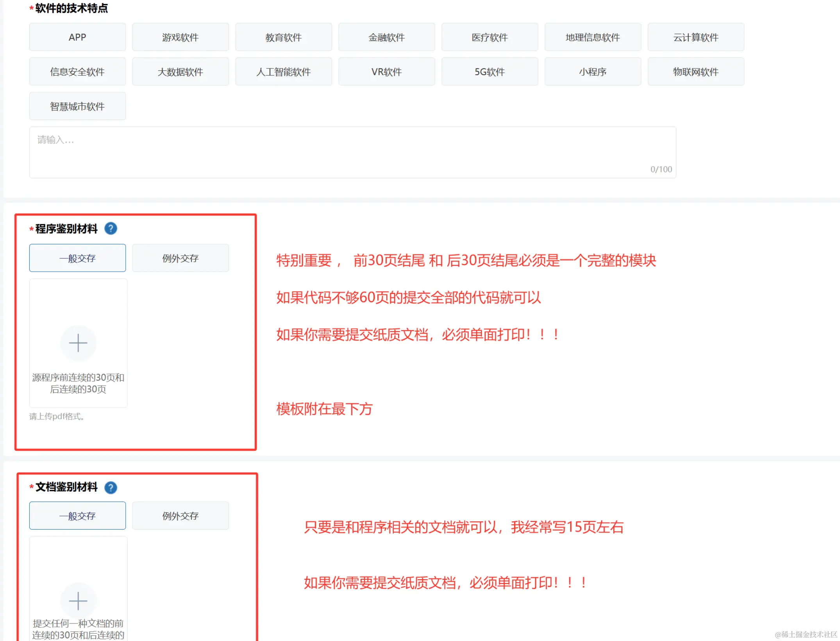Select 信息安全软件 option
840x641 pixels.
pos(77,72)
